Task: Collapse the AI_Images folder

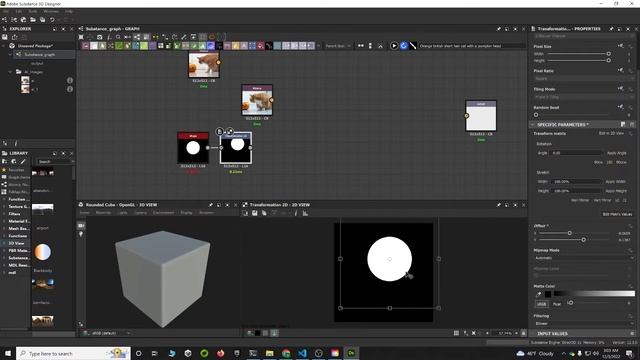Action: pos(10,72)
